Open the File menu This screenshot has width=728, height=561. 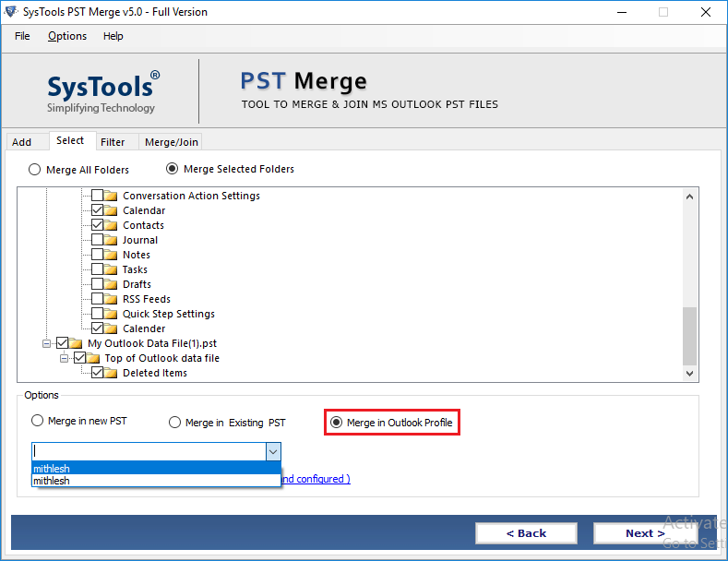click(x=22, y=36)
